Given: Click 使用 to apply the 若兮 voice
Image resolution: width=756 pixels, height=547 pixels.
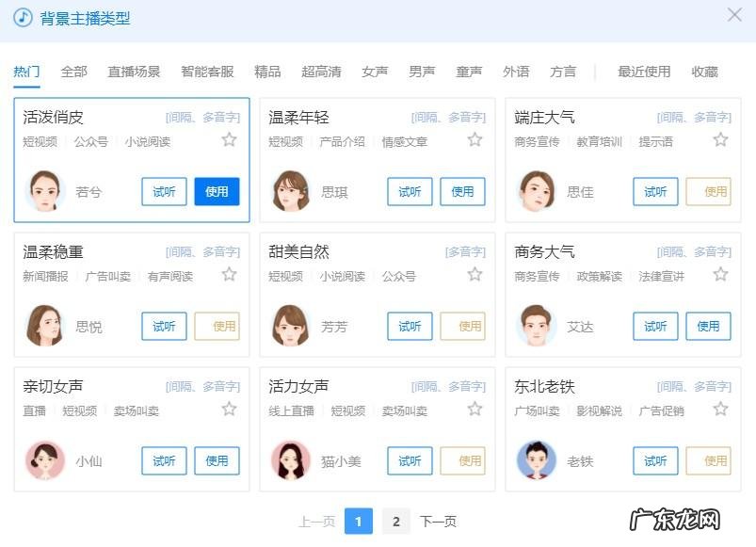Looking at the screenshot, I should click(x=216, y=191).
